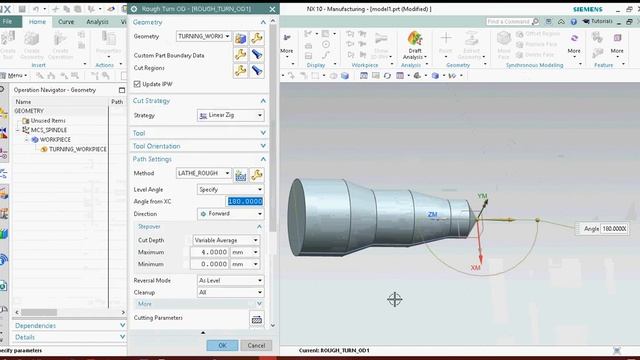The image size is (640, 360).
Task: Switch to the Home ribbon tab
Action: 37,22
